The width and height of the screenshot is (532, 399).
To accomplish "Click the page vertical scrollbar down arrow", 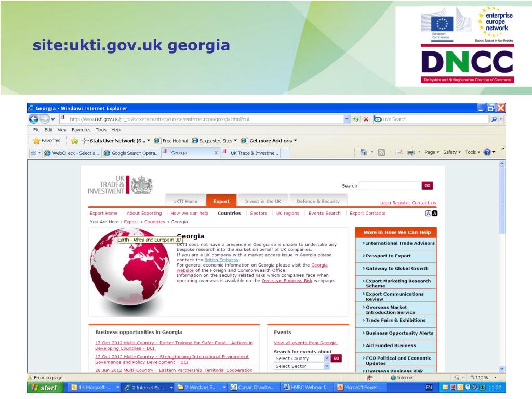I will point(502,369).
